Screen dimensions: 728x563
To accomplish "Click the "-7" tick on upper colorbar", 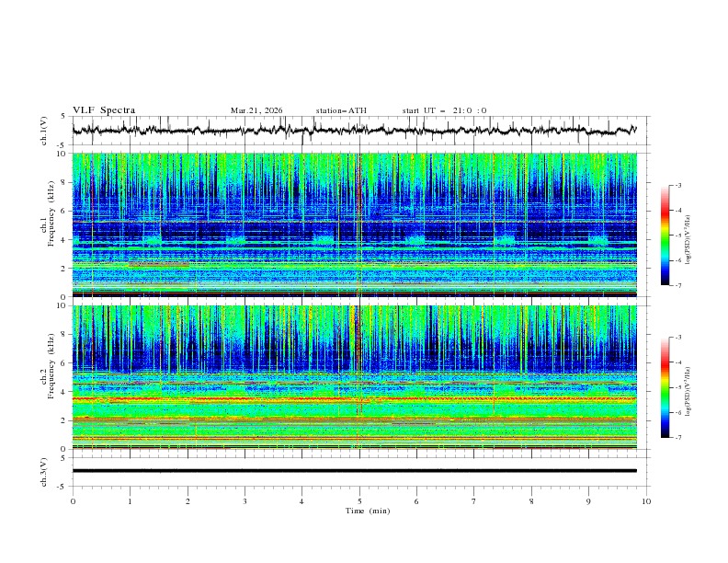I will point(677,286).
